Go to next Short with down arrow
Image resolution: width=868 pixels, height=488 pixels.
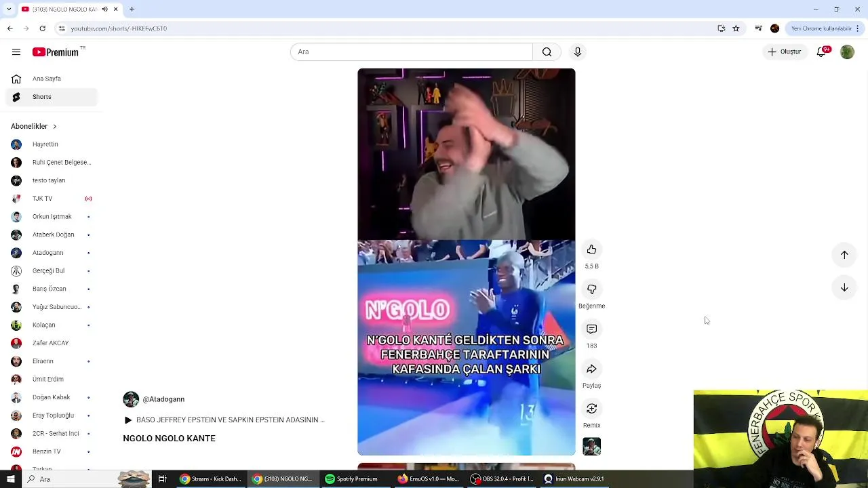844,288
